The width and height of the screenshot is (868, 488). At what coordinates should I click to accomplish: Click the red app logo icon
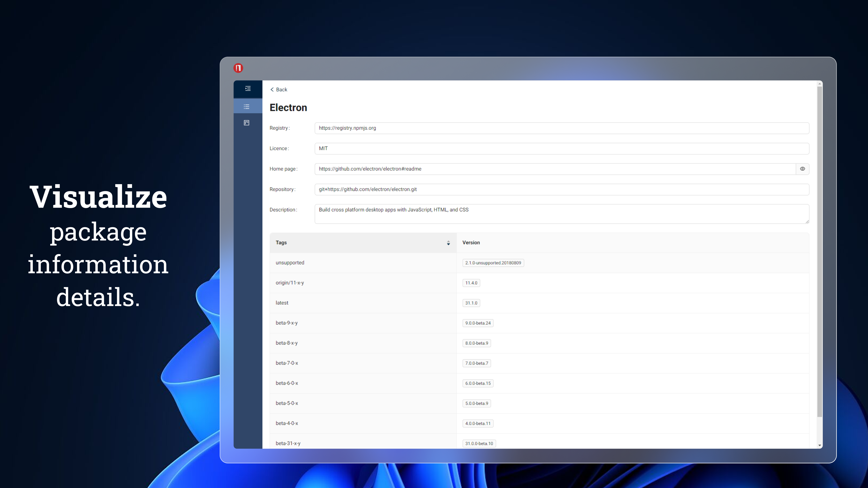pyautogui.click(x=238, y=68)
